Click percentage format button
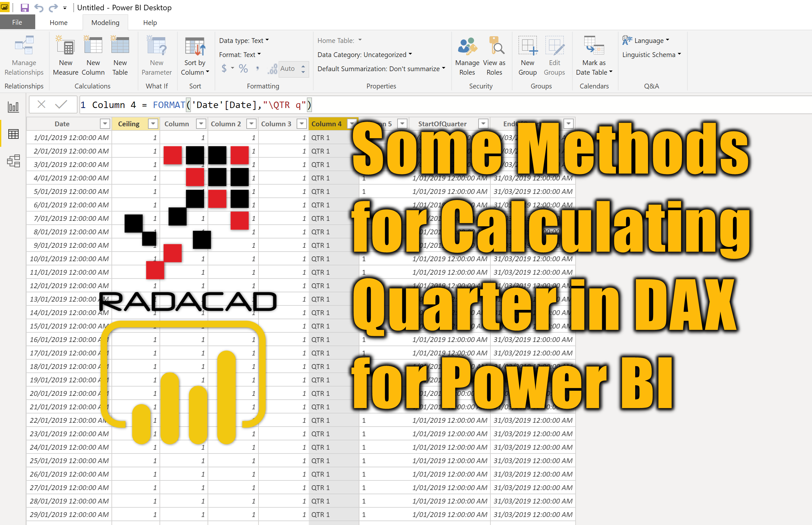This screenshot has width=812, height=525. point(243,69)
